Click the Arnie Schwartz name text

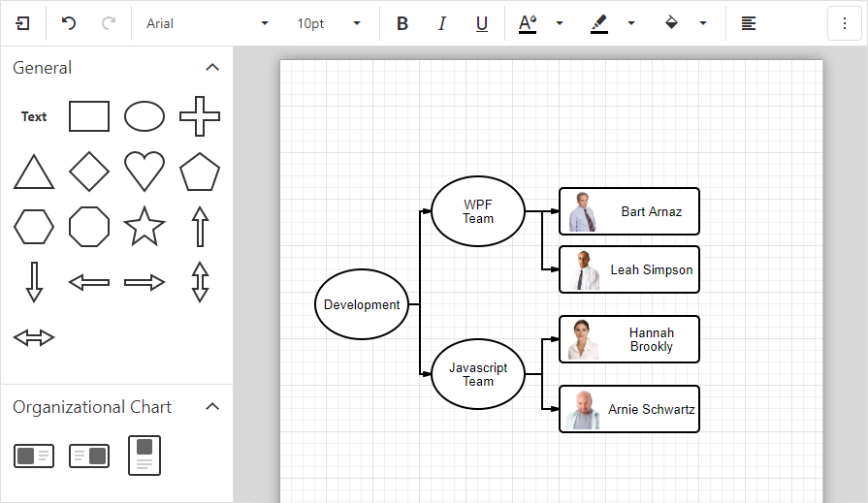[652, 409]
